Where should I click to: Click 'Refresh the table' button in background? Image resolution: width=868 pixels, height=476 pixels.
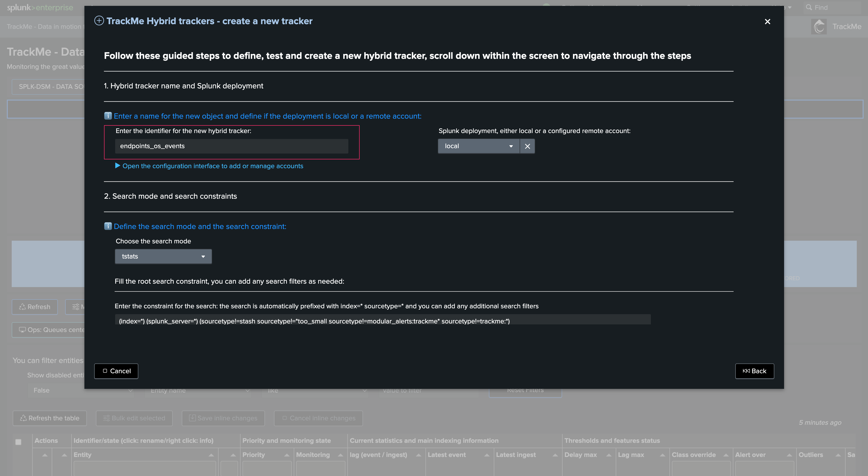click(x=50, y=418)
